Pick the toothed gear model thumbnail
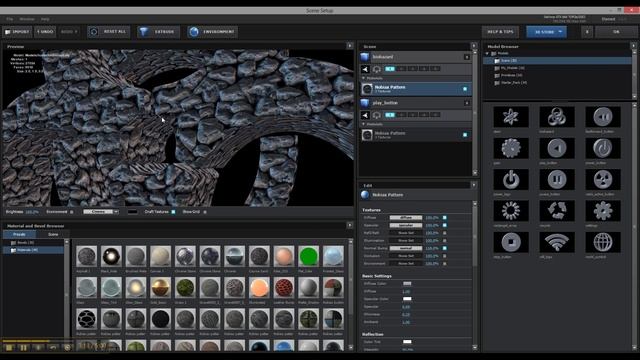The height and width of the screenshot is (360, 640). point(511,148)
